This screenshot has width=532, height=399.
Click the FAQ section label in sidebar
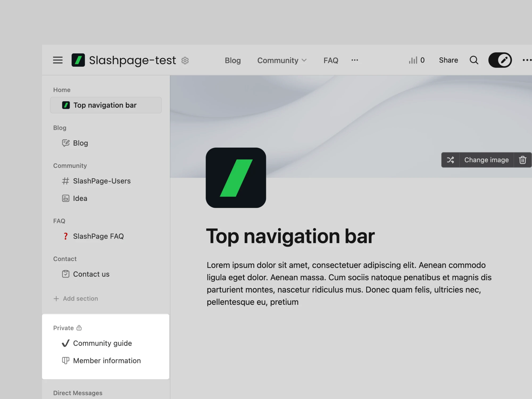click(x=59, y=221)
